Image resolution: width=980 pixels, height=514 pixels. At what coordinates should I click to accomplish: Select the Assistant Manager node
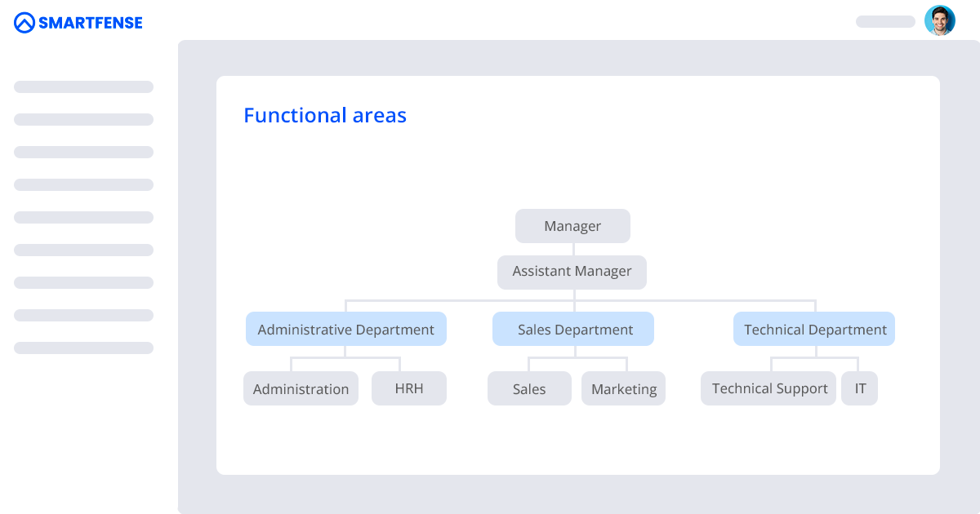572,272
